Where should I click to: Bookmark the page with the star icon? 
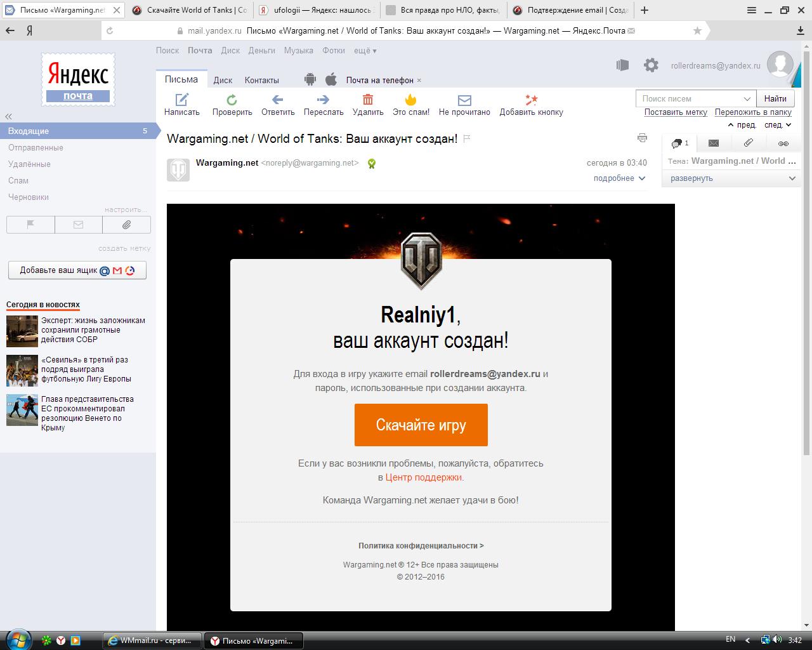click(x=698, y=30)
